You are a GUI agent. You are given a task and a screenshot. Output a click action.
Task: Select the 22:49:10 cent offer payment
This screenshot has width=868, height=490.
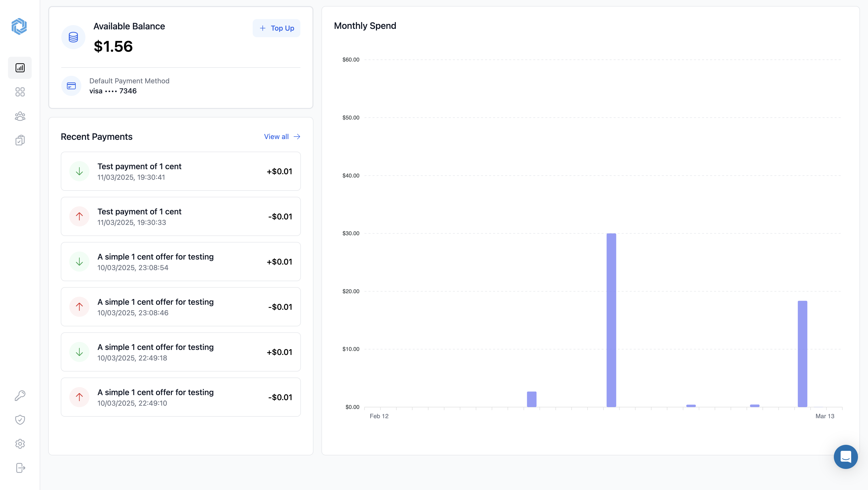click(181, 397)
